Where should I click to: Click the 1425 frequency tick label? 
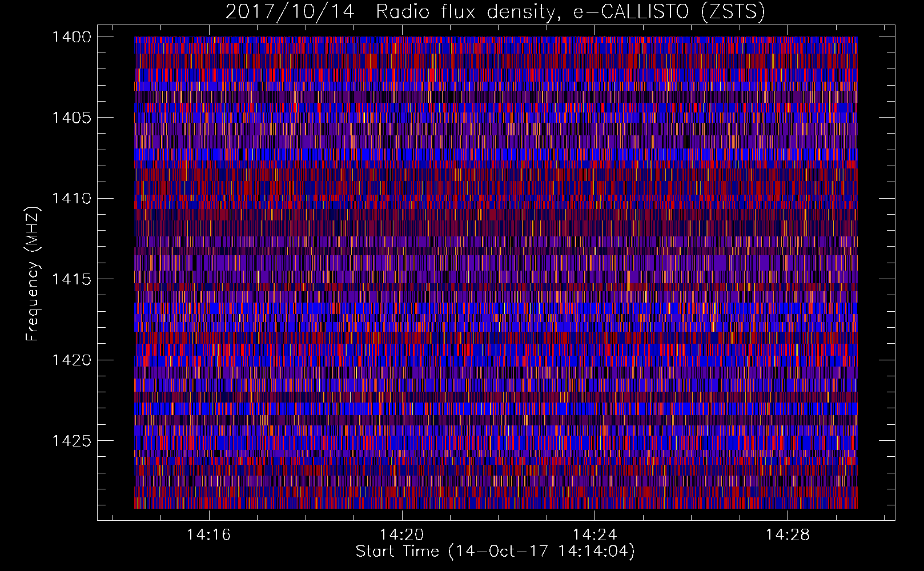coord(71,441)
